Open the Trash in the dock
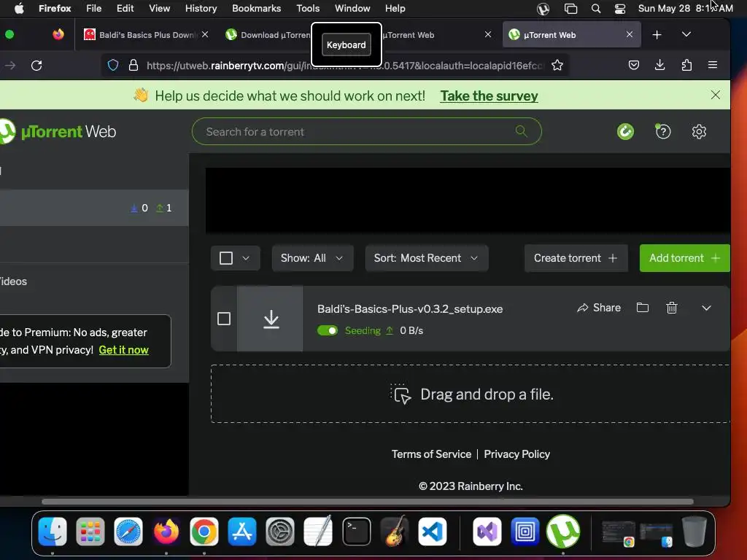747x560 pixels. [x=694, y=531]
